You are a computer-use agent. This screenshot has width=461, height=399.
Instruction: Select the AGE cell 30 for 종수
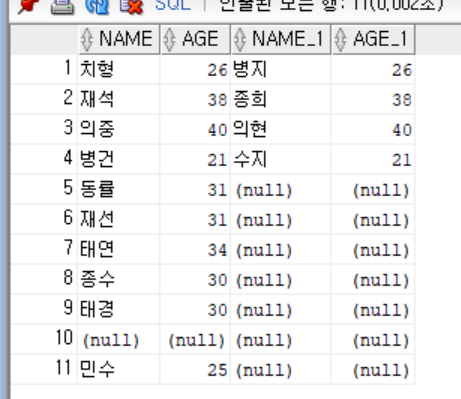coord(195,279)
